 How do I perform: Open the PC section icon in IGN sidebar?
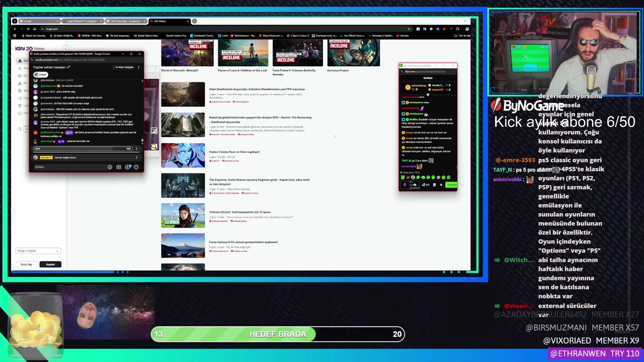[20, 76]
